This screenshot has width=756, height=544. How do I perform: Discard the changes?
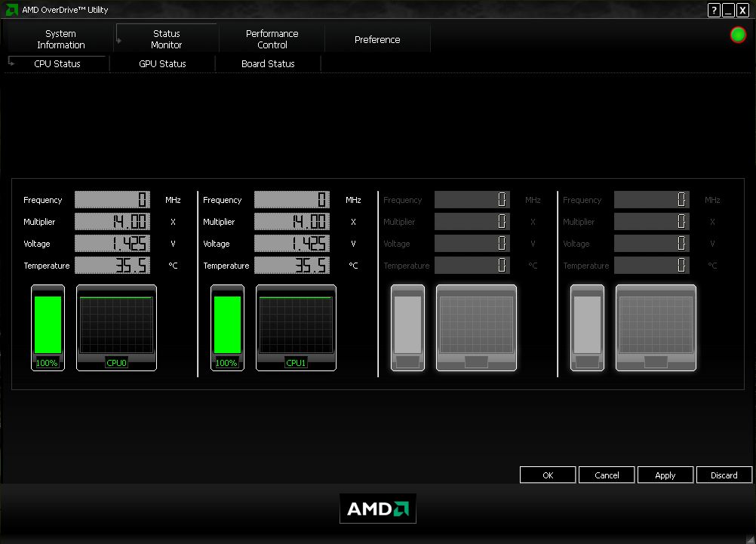(x=724, y=475)
